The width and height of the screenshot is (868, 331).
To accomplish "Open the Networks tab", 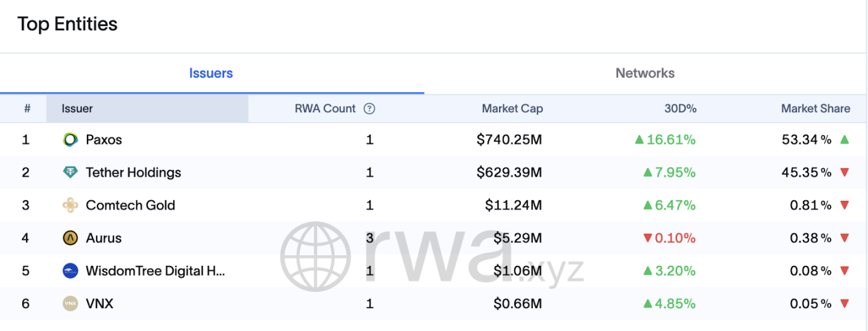I will tap(645, 74).
